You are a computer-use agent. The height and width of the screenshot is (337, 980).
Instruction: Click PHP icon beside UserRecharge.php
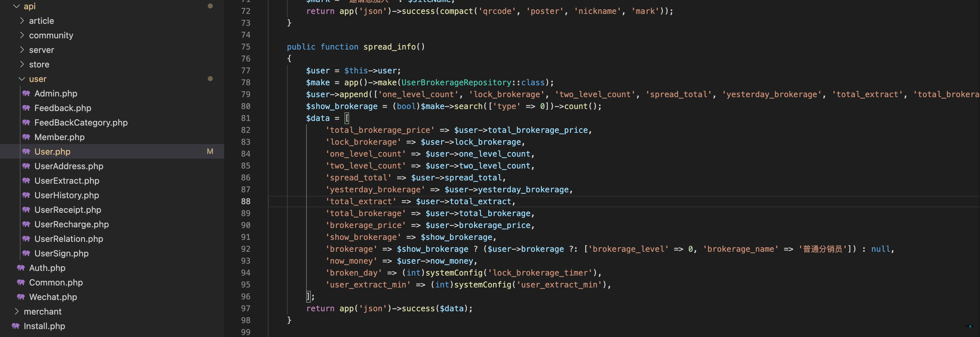26,224
